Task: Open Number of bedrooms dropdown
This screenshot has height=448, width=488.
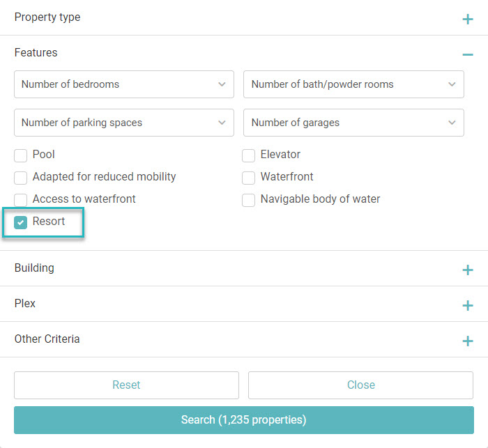Action: pos(124,84)
